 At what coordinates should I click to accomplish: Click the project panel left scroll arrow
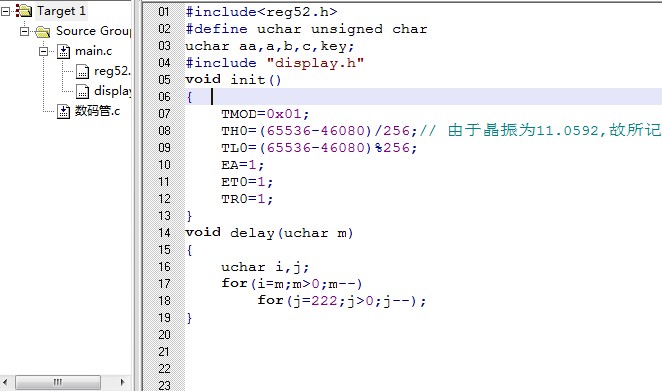5,383
